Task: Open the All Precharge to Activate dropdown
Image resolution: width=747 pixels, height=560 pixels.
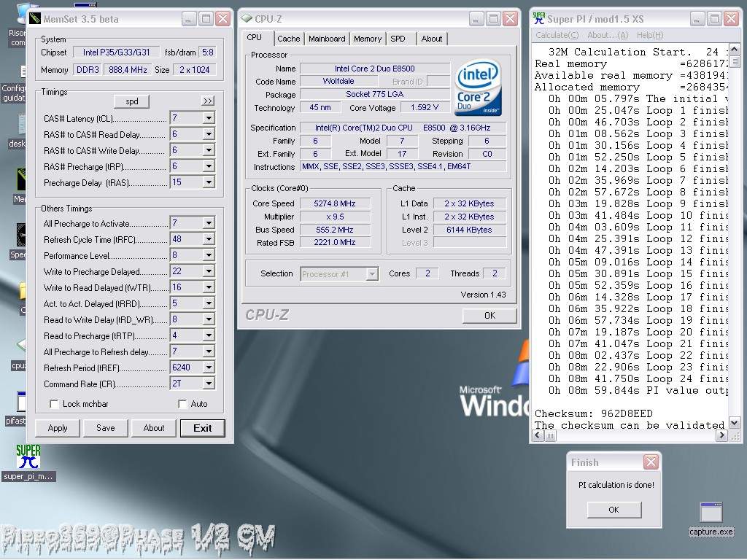Action: (209, 223)
